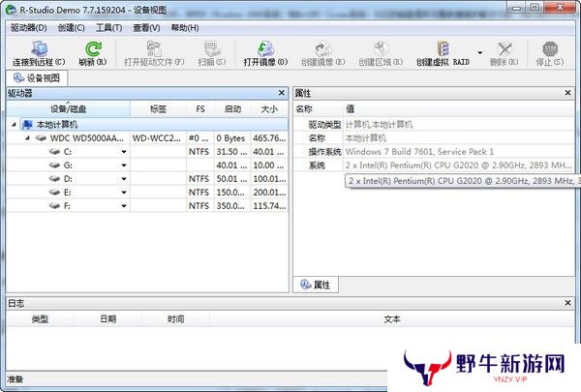
Task: Click the 停止 stop icon
Action: pyautogui.click(x=550, y=48)
